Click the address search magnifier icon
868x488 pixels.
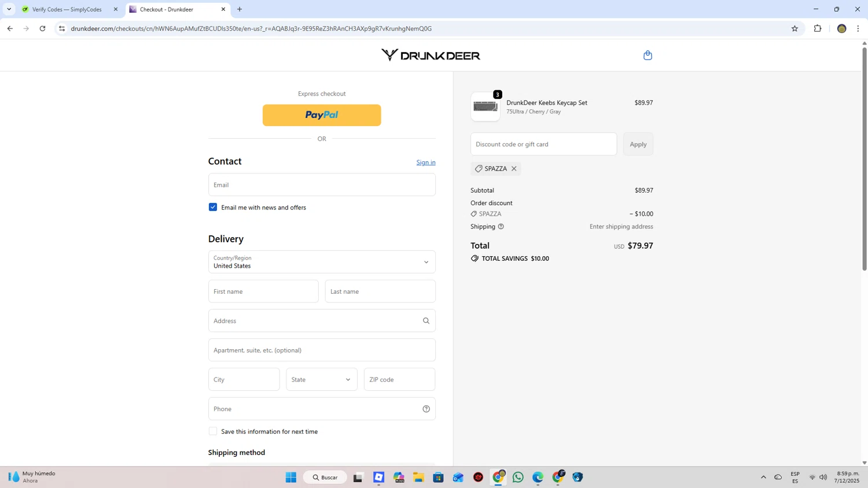click(x=426, y=321)
